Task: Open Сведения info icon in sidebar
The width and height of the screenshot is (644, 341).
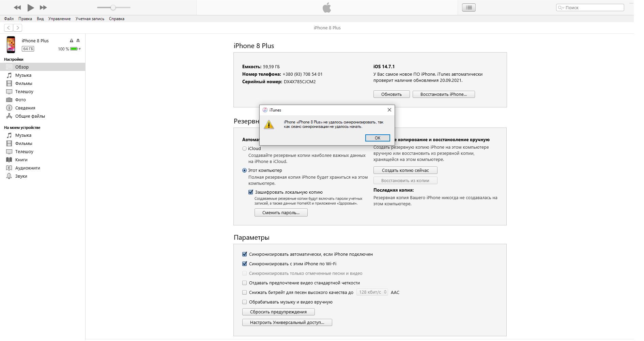Action: tap(9, 108)
